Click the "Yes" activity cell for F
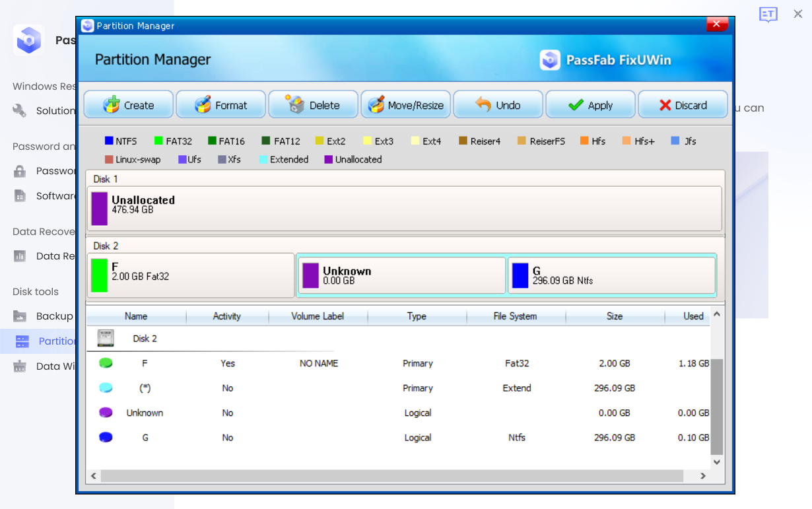Screen dimensions: 812x509 point(228,363)
